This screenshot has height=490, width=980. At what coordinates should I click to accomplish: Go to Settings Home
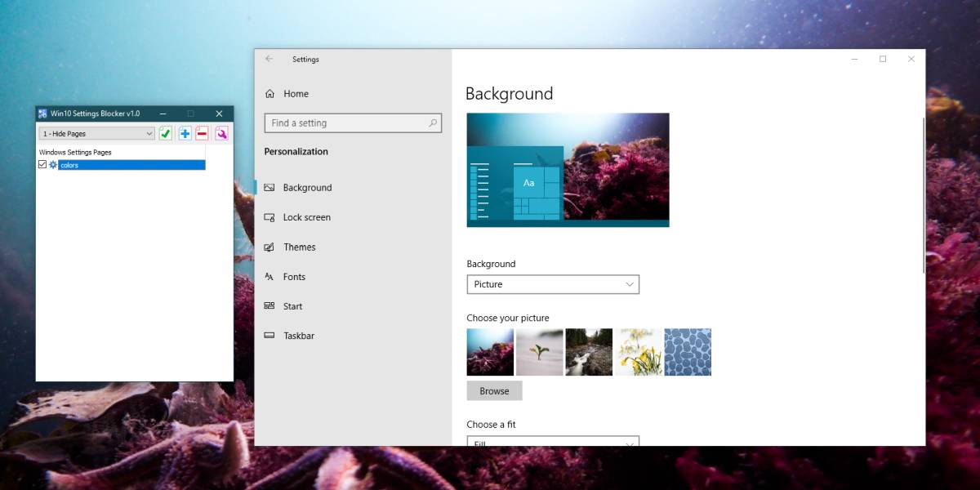(353, 94)
